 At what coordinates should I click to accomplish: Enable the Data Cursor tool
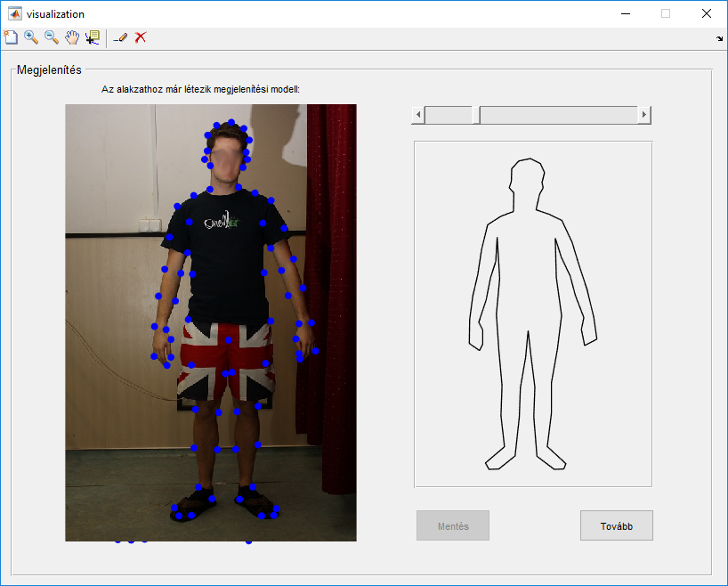click(92, 37)
